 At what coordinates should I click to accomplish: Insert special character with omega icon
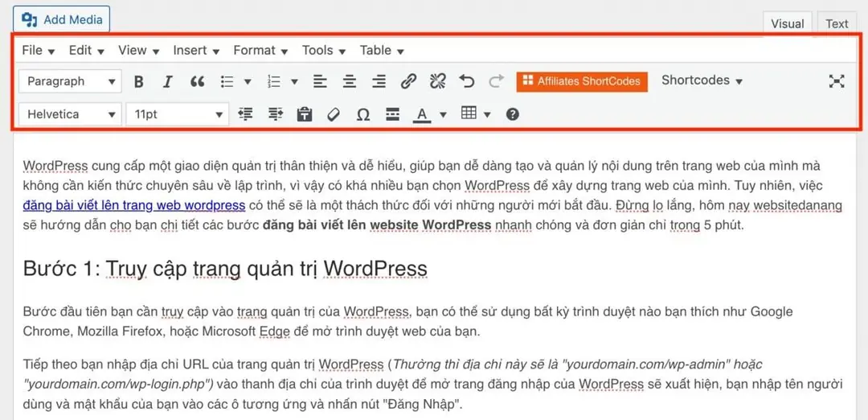pyautogui.click(x=362, y=114)
